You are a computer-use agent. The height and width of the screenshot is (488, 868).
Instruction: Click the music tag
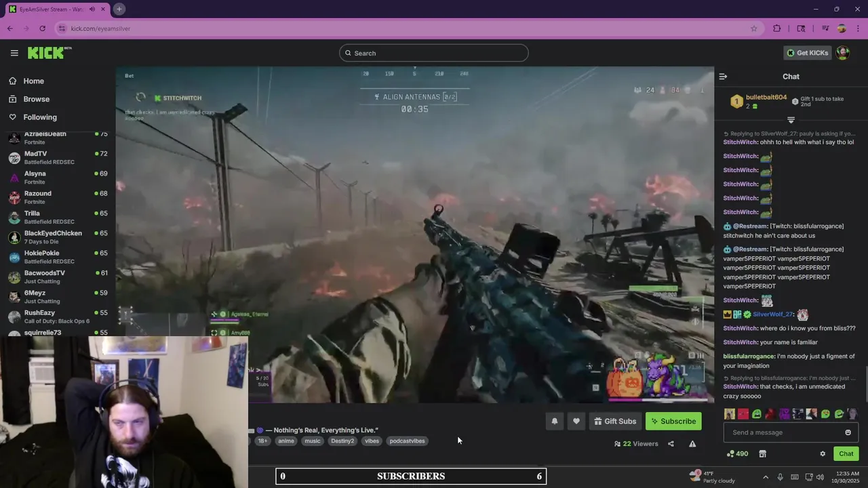click(312, 441)
